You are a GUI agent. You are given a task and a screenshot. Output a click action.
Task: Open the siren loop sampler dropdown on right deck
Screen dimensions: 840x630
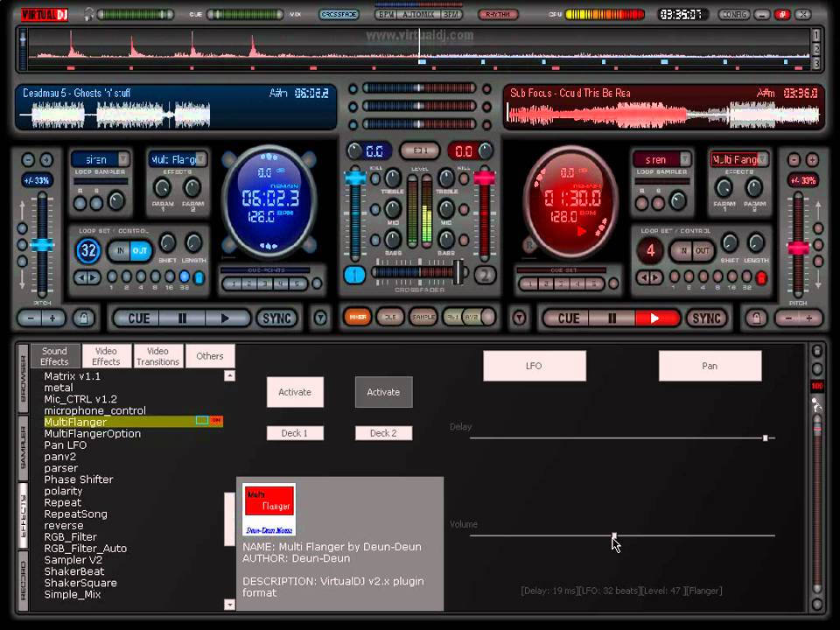point(685,159)
